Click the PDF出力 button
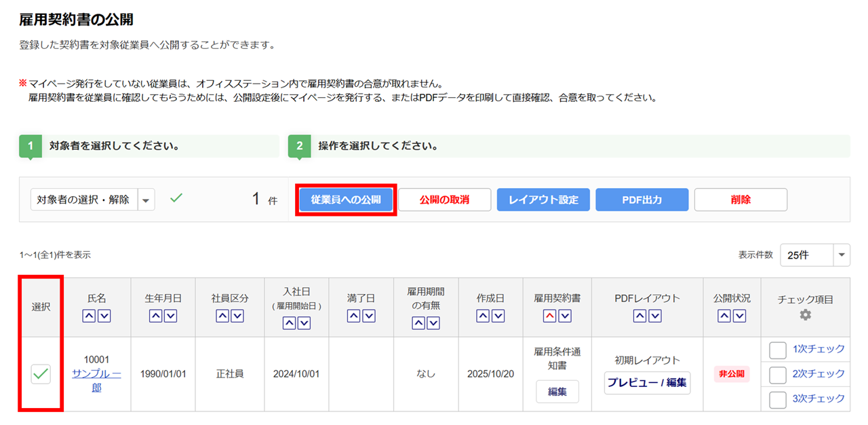 (x=642, y=200)
